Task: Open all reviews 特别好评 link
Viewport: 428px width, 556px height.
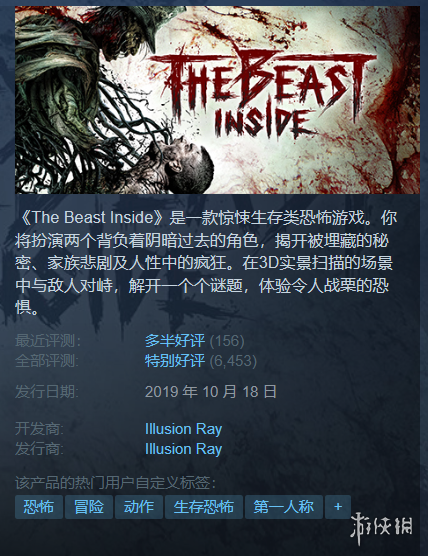Action: click(x=175, y=361)
